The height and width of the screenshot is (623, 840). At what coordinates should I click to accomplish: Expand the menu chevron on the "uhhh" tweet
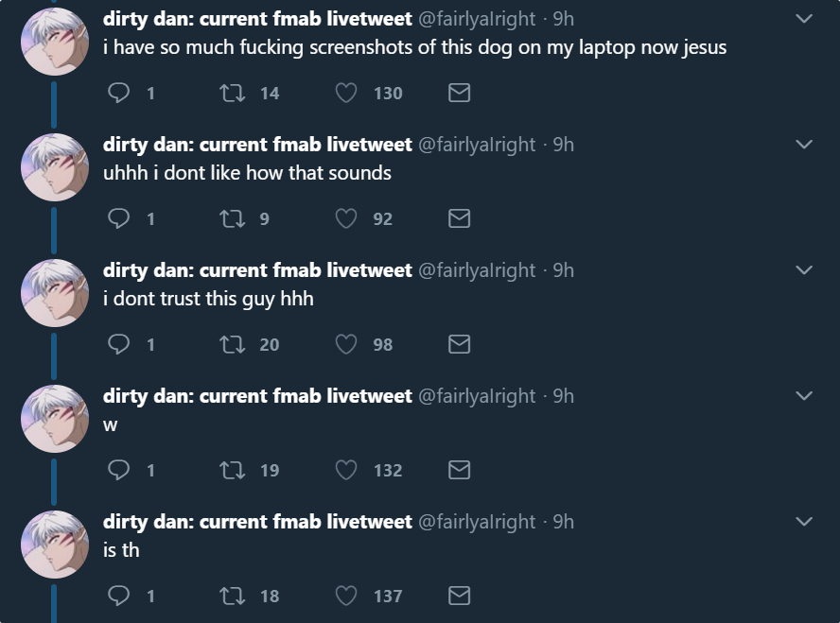(x=804, y=145)
